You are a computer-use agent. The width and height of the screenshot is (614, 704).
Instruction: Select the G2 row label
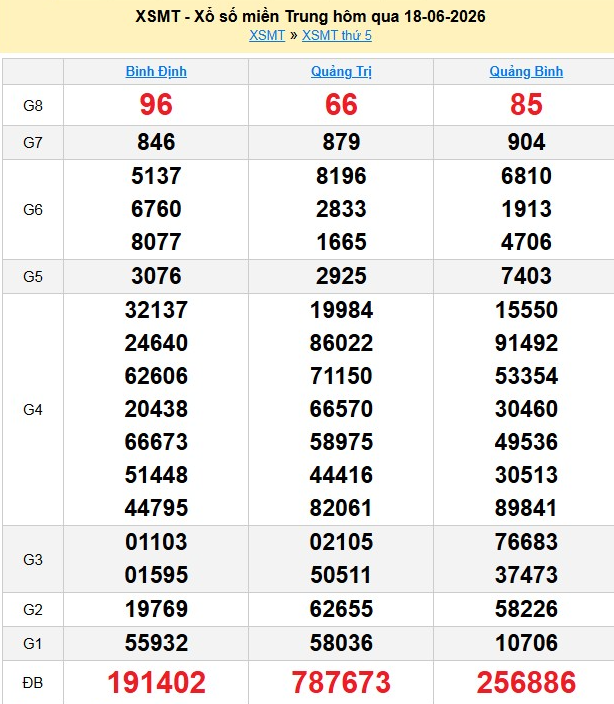click(x=33, y=610)
